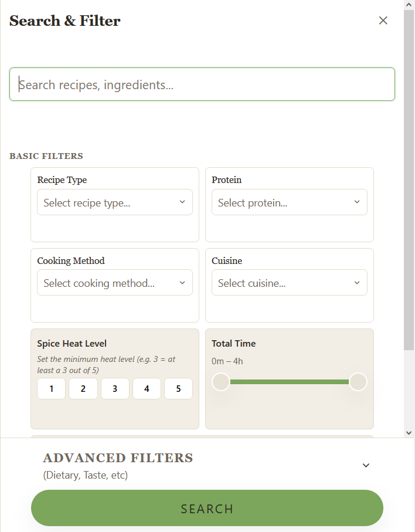Set minimum spice heat level to 1
The width and height of the screenshot is (415, 532).
[51, 388]
